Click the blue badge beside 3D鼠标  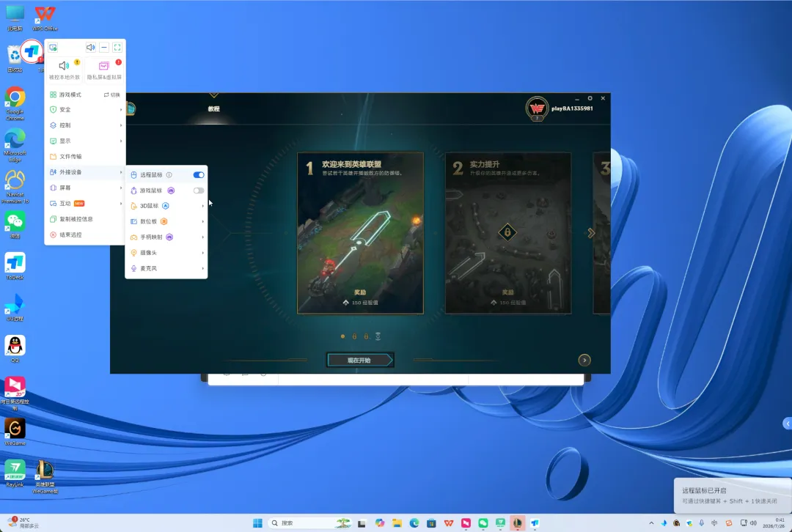(165, 206)
